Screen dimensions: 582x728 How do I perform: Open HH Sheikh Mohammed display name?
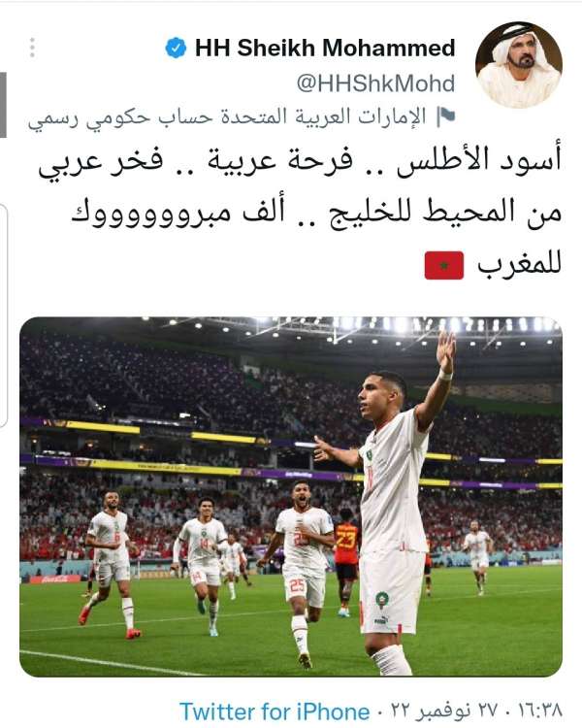pyautogui.click(x=325, y=48)
